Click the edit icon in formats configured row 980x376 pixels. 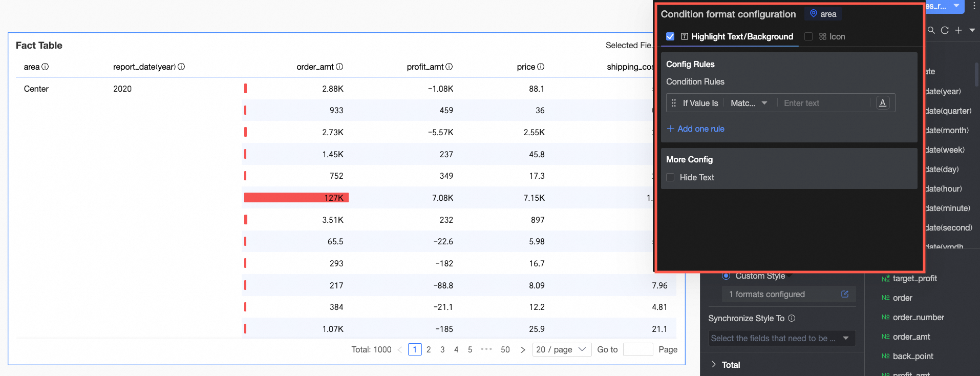(x=845, y=294)
